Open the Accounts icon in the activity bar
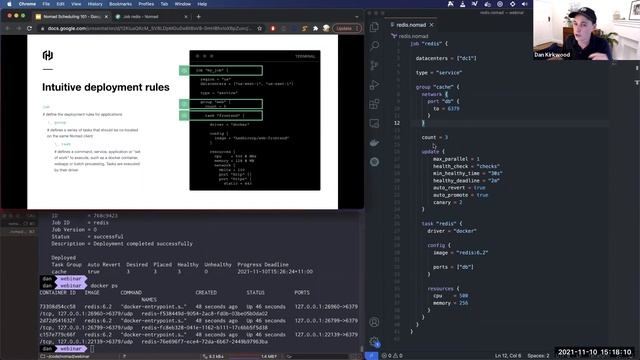Viewport: 640px width, 360px height. click(x=374, y=322)
